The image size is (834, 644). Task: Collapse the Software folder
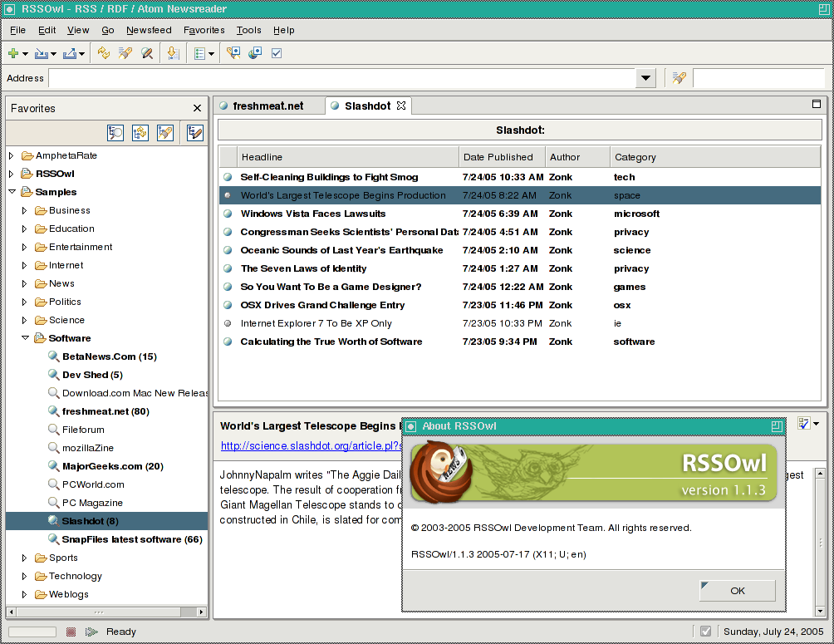(25, 338)
